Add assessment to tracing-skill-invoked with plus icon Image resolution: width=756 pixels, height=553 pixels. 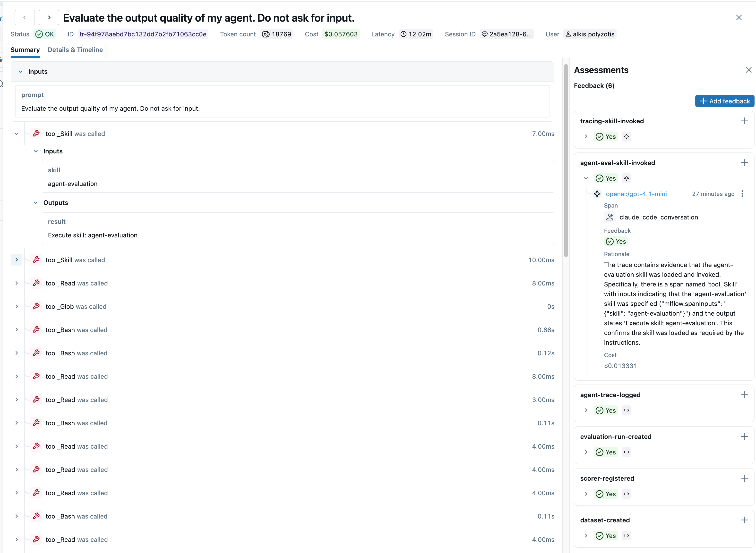click(x=744, y=121)
